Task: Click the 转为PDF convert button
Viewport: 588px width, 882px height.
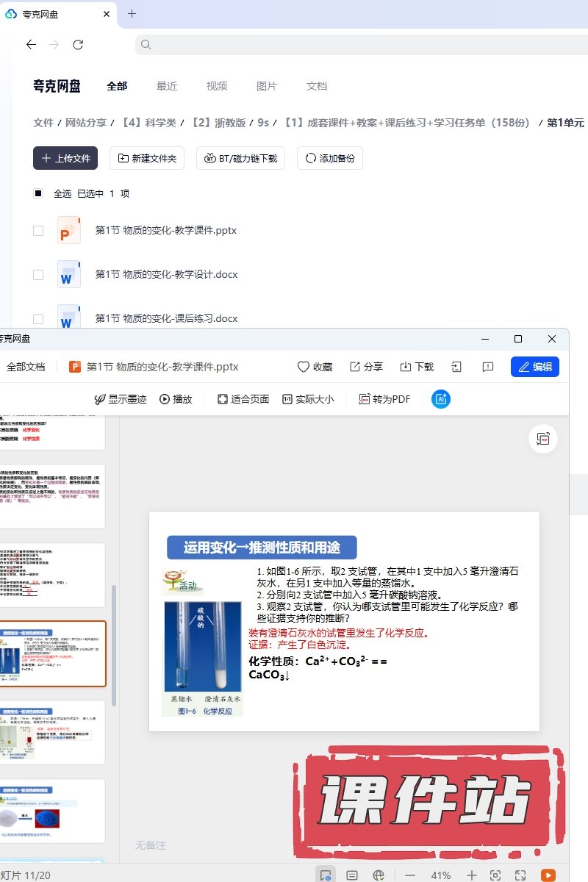Action: [384, 399]
